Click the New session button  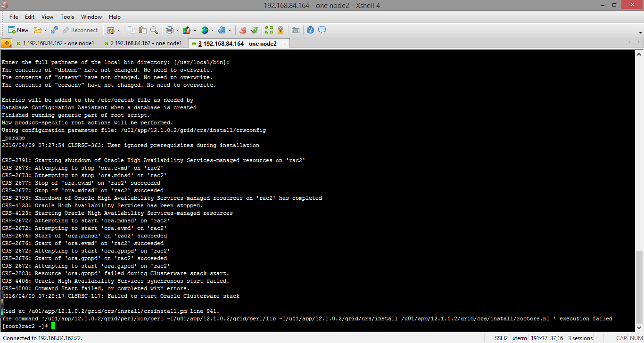click(18, 30)
